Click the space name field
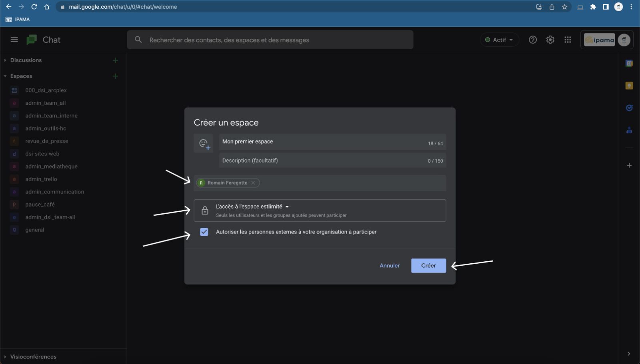This screenshot has width=640, height=364. pos(332,142)
